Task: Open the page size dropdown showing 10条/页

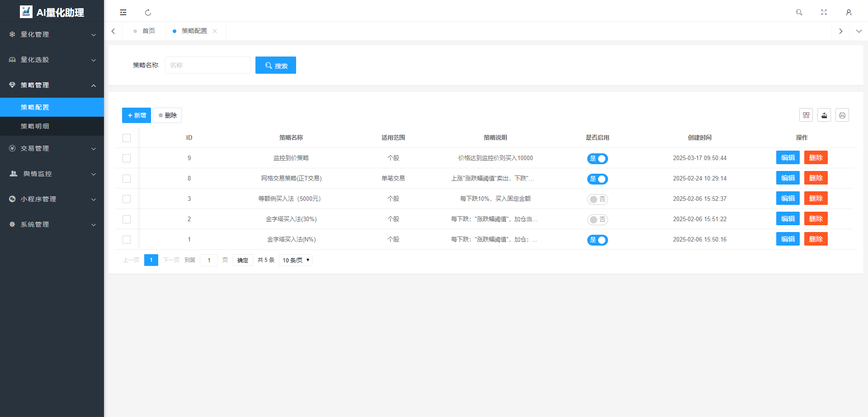Action: point(295,260)
